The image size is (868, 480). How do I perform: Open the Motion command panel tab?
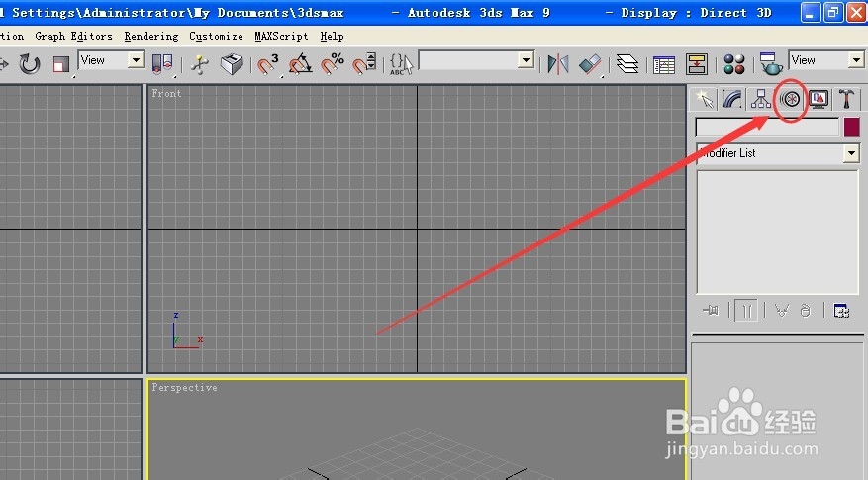(x=791, y=100)
